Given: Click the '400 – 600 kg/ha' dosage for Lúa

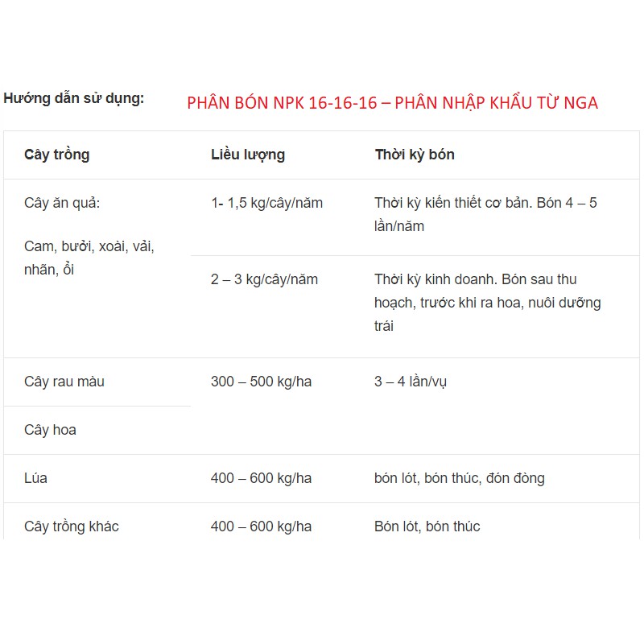Looking at the screenshot, I should point(261,478).
